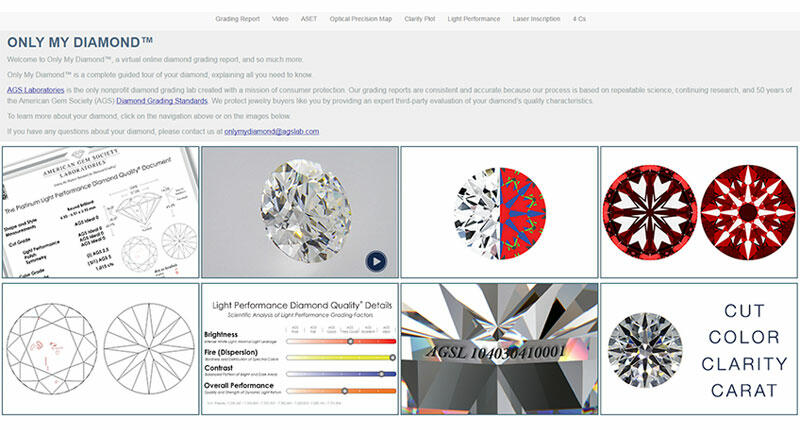This screenshot has width=800, height=430.
Task: Open Optical Precision Map nav item
Action: point(367,19)
